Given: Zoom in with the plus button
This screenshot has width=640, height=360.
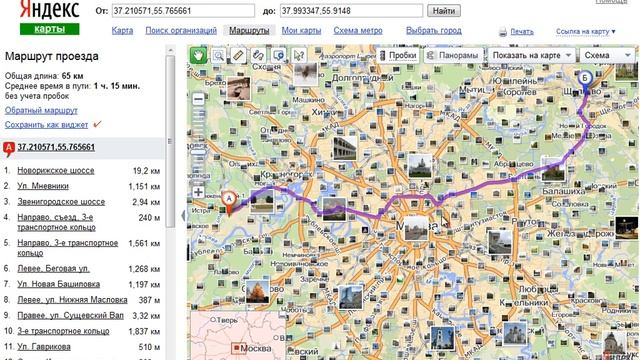Looking at the screenshot, I should coord(198,192).
